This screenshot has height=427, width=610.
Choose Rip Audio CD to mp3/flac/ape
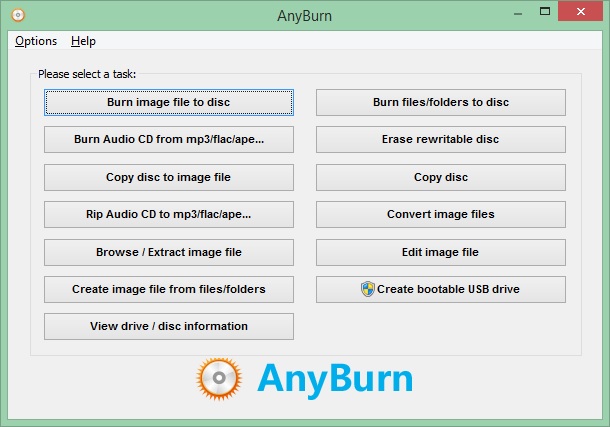169,214
